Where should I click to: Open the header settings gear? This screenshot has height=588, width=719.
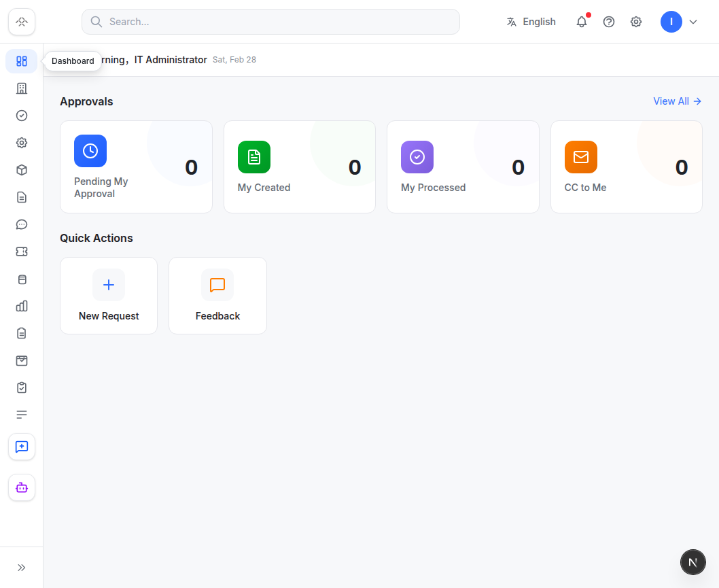[x=635, y=22]
